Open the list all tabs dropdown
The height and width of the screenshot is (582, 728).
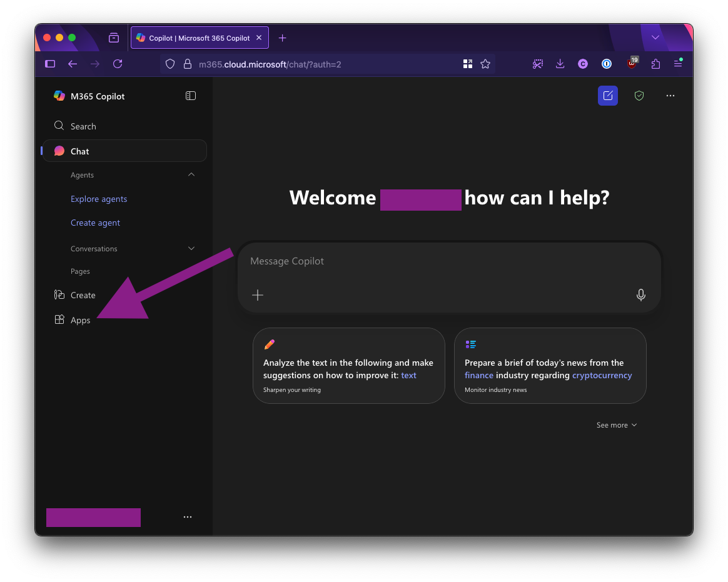[x=655, y=38]
